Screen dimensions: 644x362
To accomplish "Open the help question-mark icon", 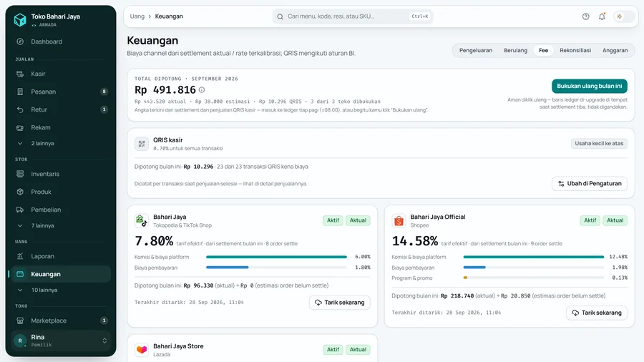I will tap(585, 16).
